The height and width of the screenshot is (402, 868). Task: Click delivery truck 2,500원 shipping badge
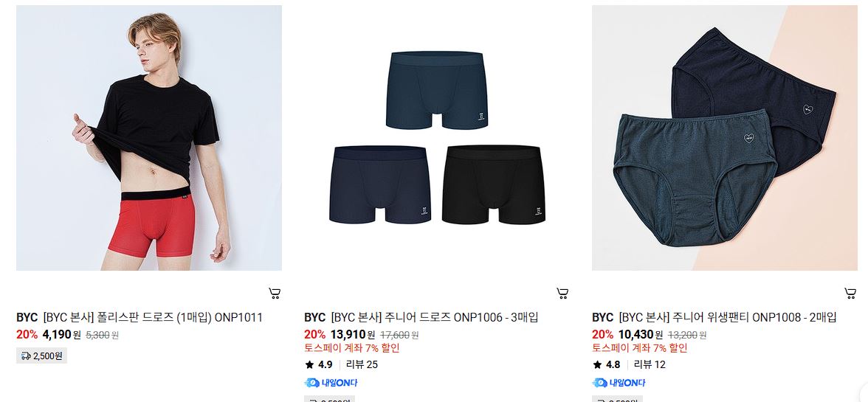tap(41, 356)
